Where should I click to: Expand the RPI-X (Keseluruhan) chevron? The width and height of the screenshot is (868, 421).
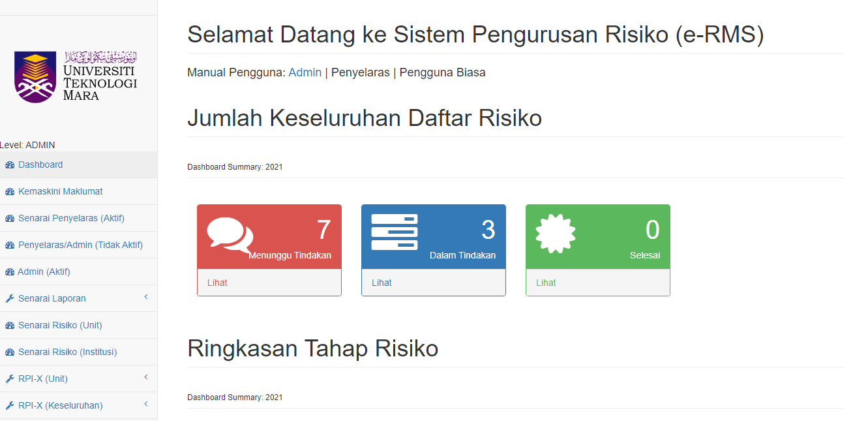(146, 405)
